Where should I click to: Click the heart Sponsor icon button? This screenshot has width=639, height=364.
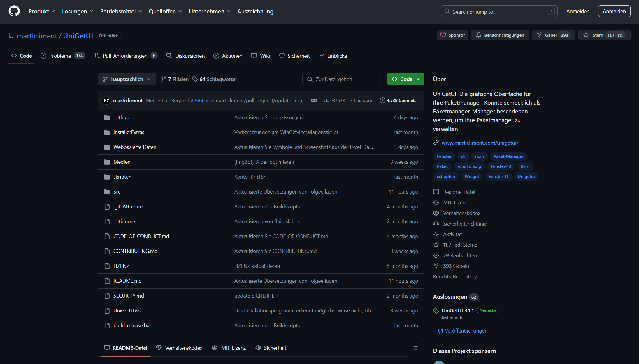[452, 35]
